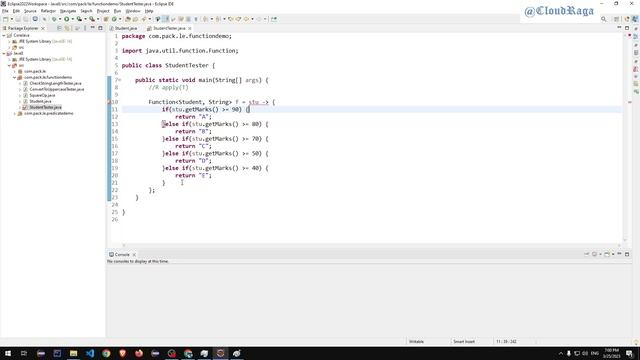This screenshot has height=360, width=640.
Task: Open Brave browser from taskbar
Action: point(122,353)
